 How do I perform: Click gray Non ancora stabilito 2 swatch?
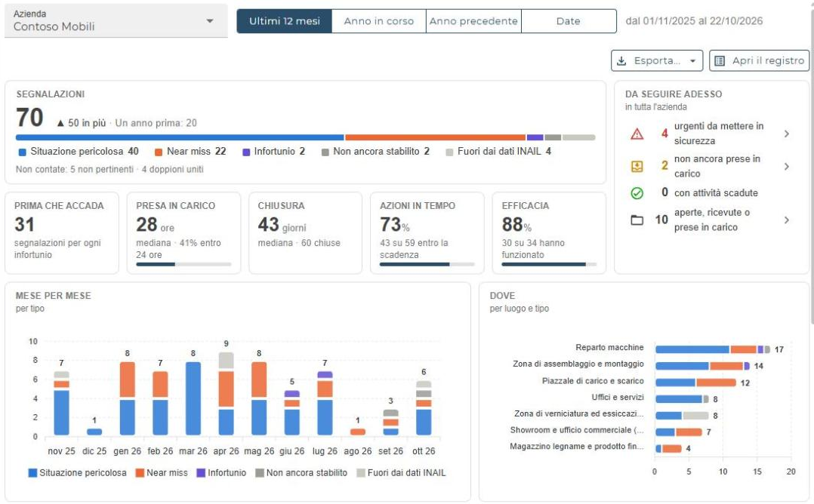click(325, 152)
